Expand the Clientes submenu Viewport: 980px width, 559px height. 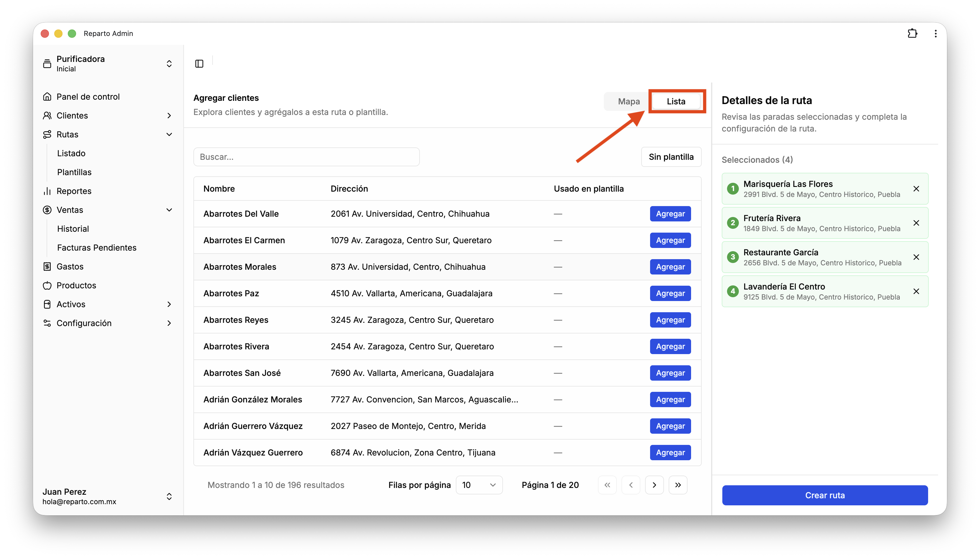[x=169, y=116]
